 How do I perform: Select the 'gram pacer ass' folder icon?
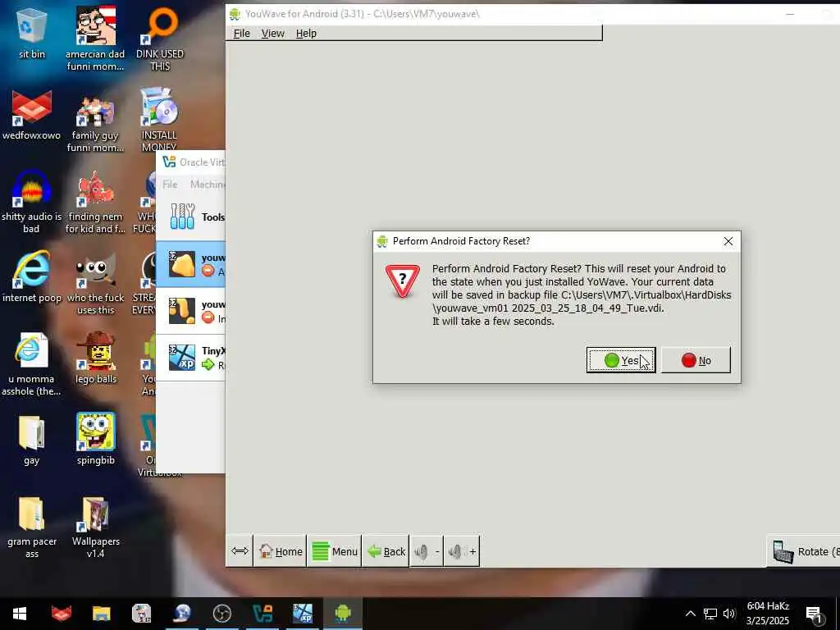coord(32,527)
